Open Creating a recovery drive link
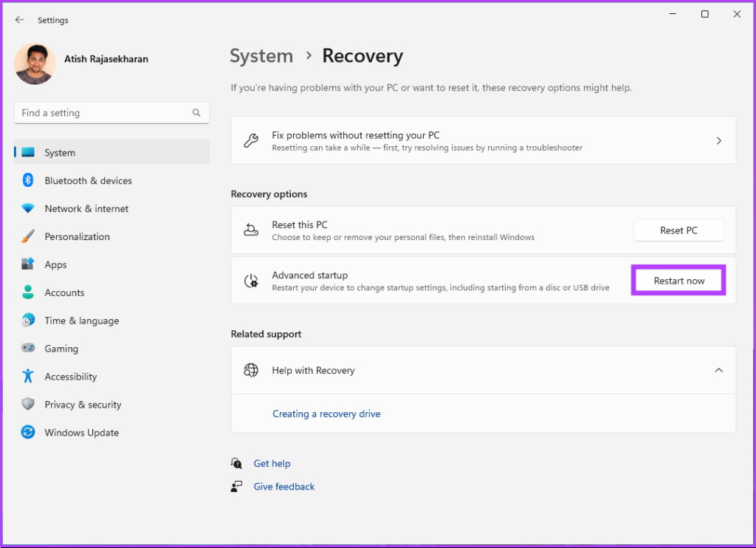 tap(326, 414)
